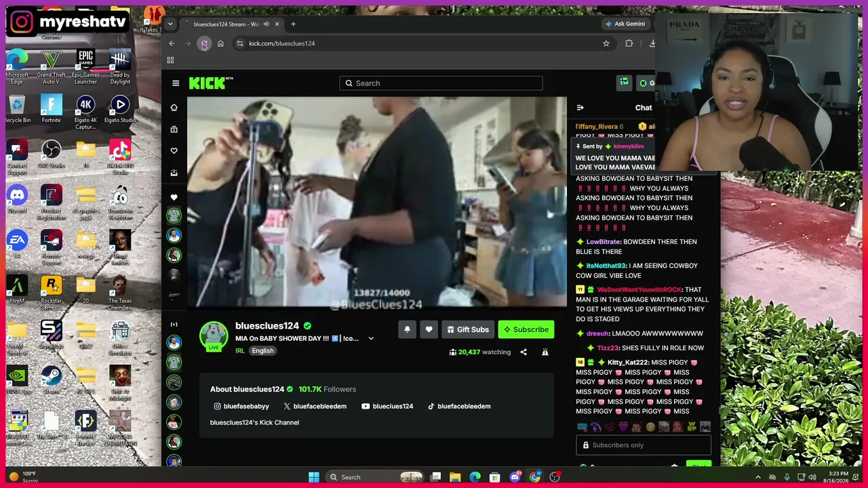Click the Gift Subs button
The height and width of the screenshot is (488, 868).
468,329
